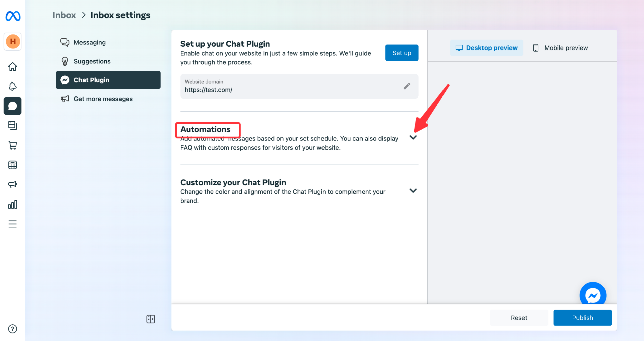Open the Ads megaphone icon in sidebar
This screenshot has width=644, height=341.
pos(13,184)
